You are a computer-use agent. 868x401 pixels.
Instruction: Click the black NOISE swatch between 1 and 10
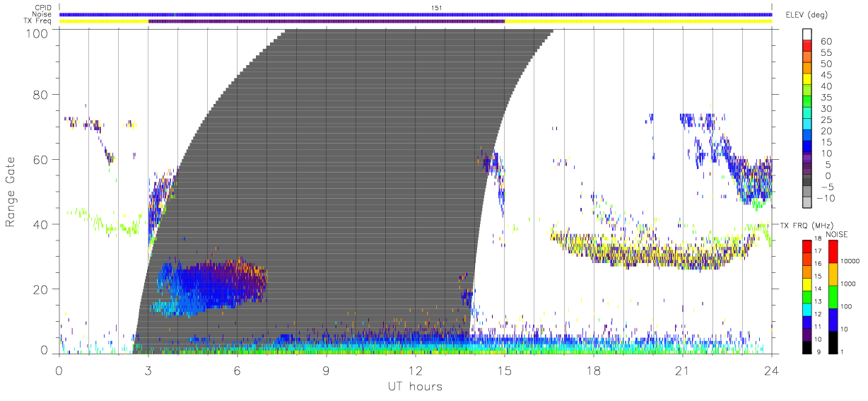tap(833, 341)
